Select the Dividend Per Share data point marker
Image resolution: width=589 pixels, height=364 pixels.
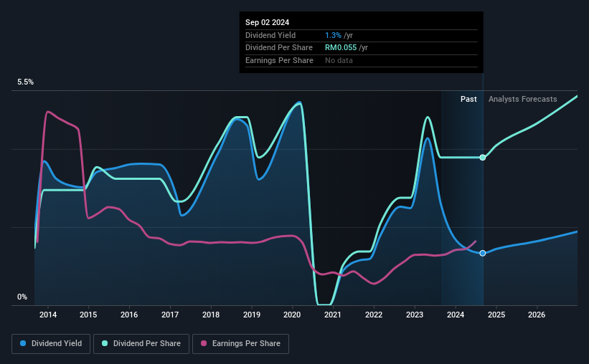(483, 158)
